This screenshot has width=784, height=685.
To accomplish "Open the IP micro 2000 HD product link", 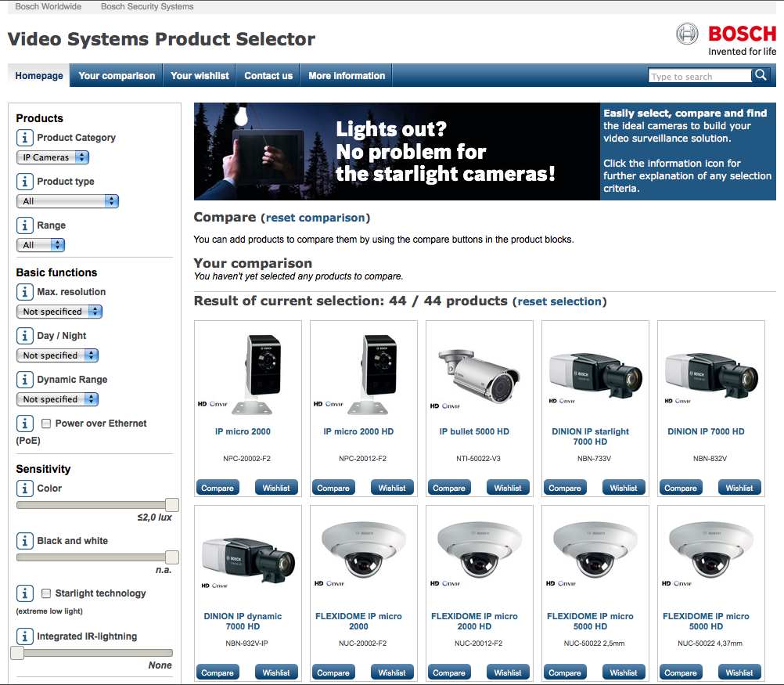I will 358,431.
